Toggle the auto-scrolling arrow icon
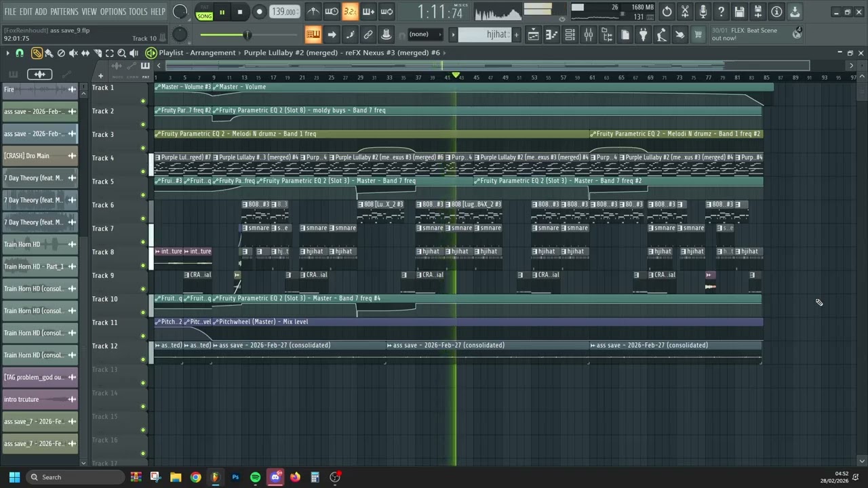 pos(332,35)
